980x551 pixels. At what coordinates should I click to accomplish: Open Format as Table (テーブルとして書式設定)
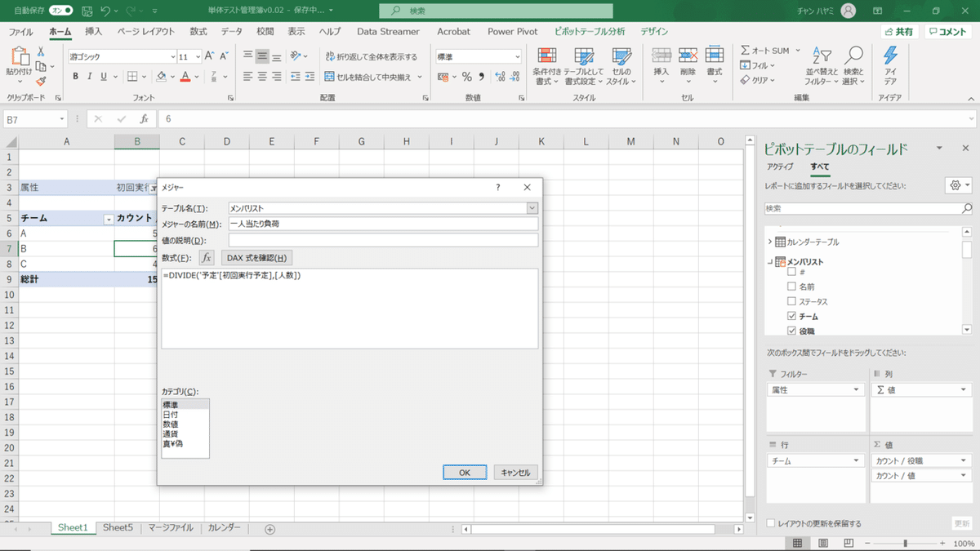[x=584, y=66]
